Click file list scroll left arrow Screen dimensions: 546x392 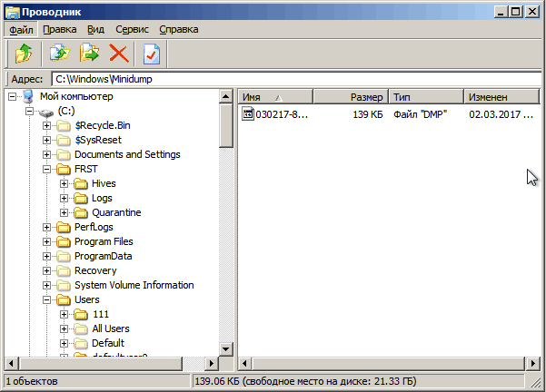(244, 364)
